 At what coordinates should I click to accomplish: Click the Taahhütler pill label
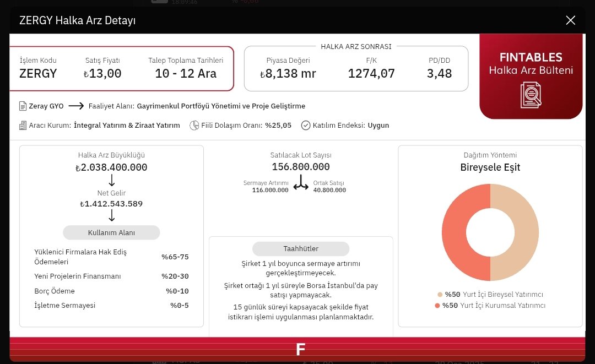click(x=301, y=249)
